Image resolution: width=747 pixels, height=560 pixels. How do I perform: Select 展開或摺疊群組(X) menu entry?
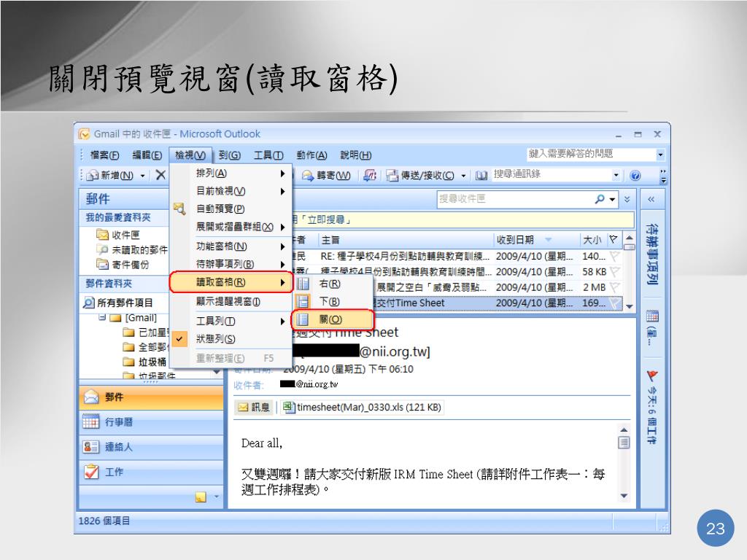pos(231,227)
